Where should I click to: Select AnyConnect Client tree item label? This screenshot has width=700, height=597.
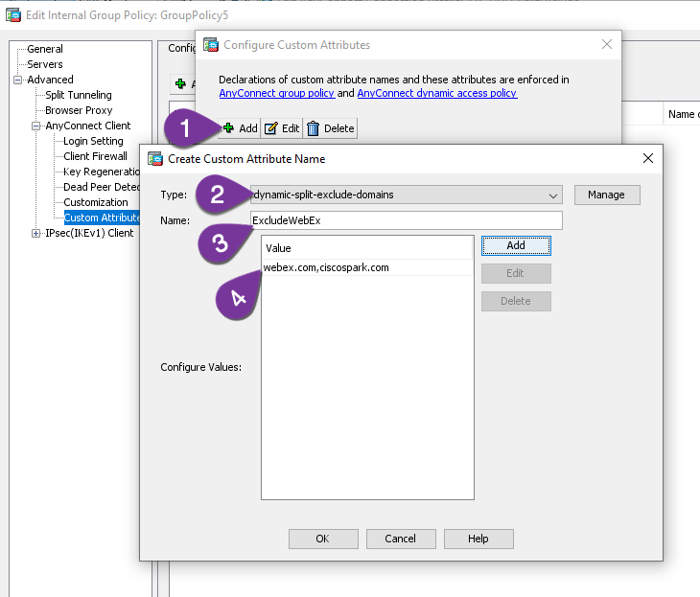88,126
